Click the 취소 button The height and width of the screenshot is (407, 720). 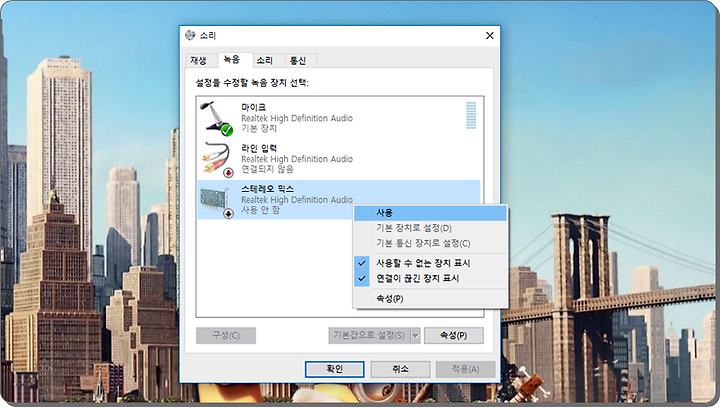coord(400,369)
